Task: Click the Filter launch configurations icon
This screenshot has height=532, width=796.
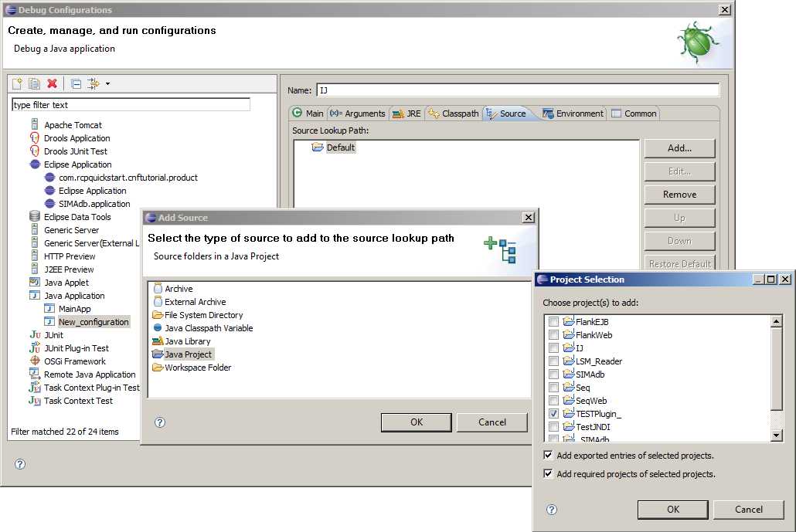Action: tap(93, 83)
